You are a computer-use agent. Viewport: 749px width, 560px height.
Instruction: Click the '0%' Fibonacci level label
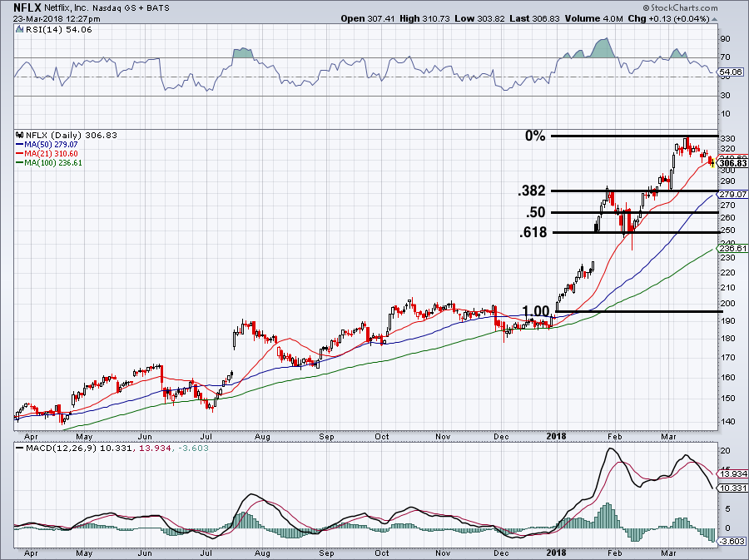[x=535, y=136]
